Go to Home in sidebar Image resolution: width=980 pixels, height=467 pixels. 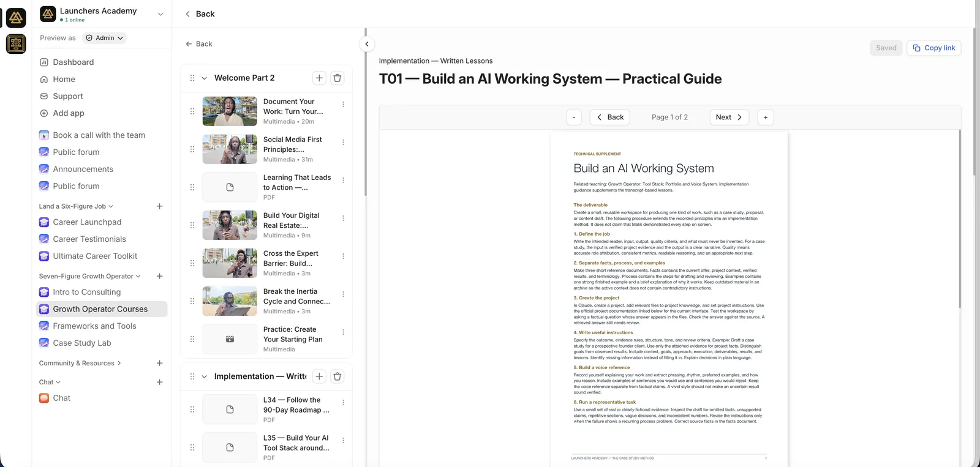64,80
